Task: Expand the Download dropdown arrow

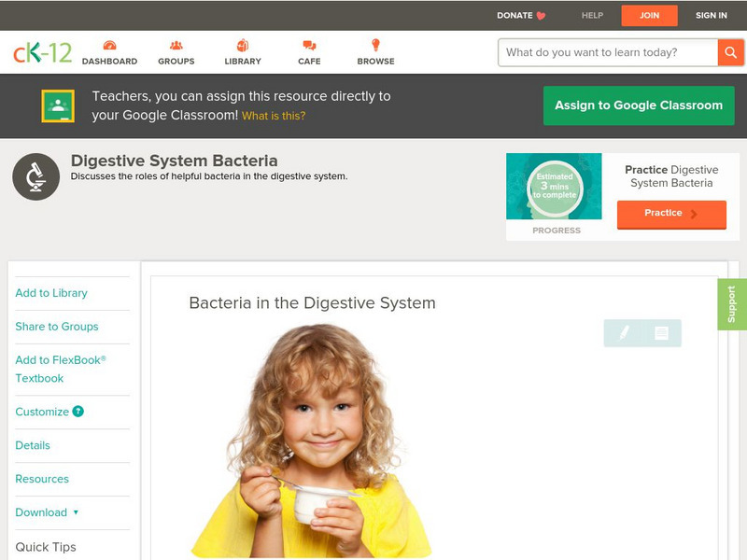Action: [76, 512]
